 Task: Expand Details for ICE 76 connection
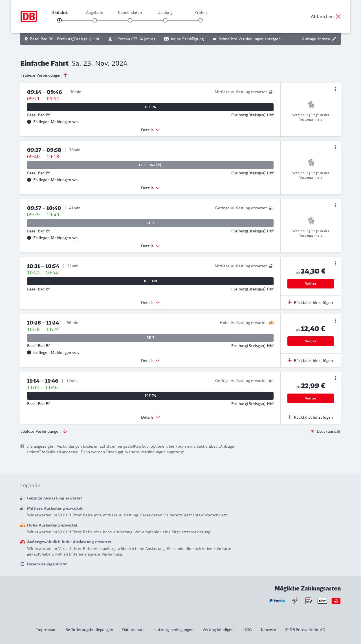coord(150,130)
